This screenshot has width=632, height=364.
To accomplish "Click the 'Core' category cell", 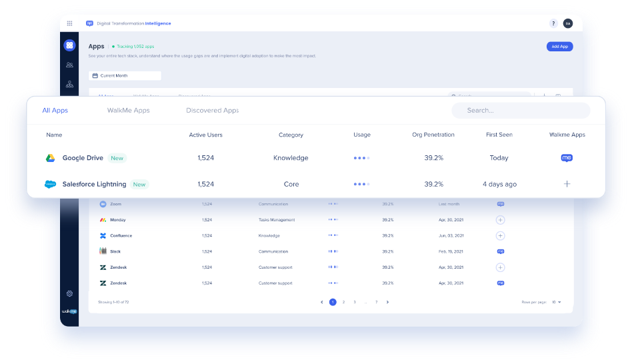I will (291, 184).
